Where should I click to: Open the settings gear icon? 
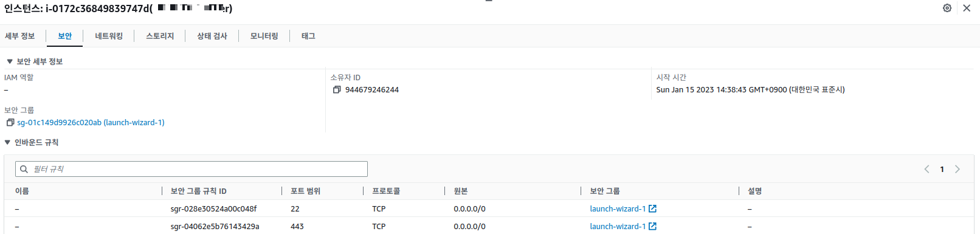(947, 8)
